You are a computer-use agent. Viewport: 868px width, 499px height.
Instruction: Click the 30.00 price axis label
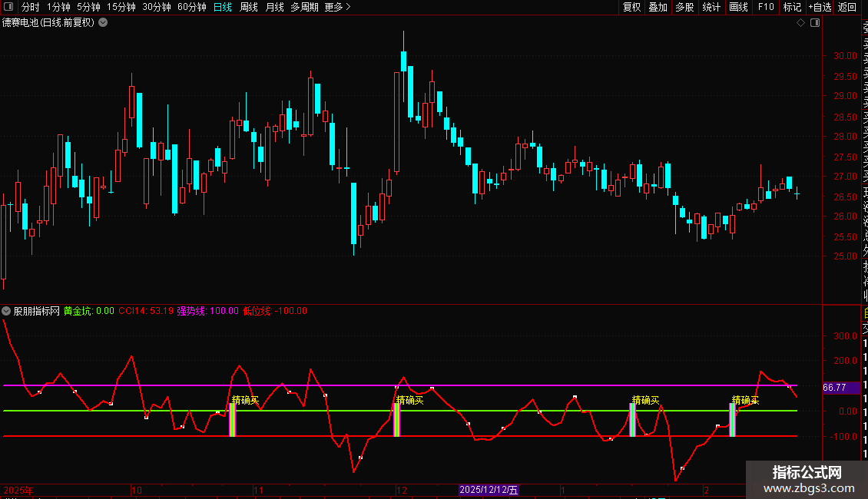[x=845, y=56]
